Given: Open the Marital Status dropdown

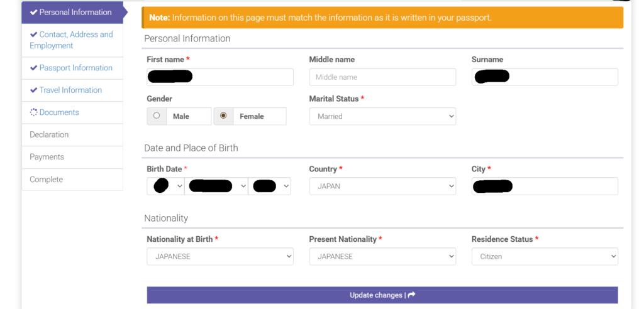Looking at the screenshot, I should pyautogui.click(x=382, y=116).
